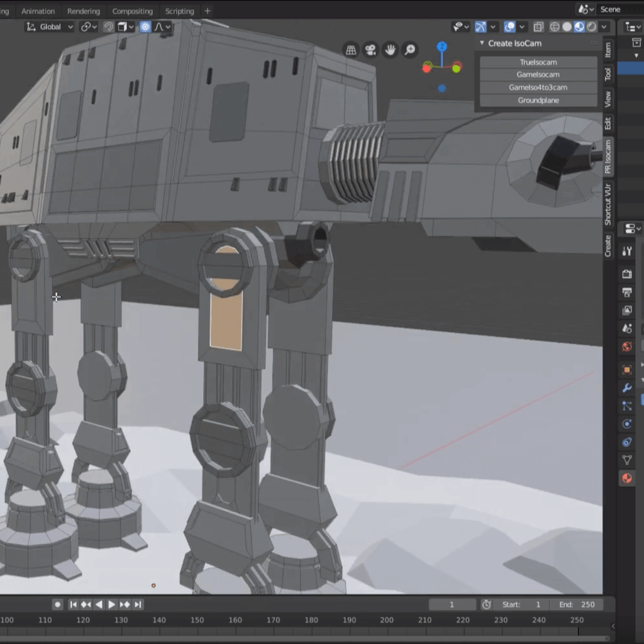Open the Material properties tab (red sphere)
This screenshot has width=644, height=644.
coord(627,478)
